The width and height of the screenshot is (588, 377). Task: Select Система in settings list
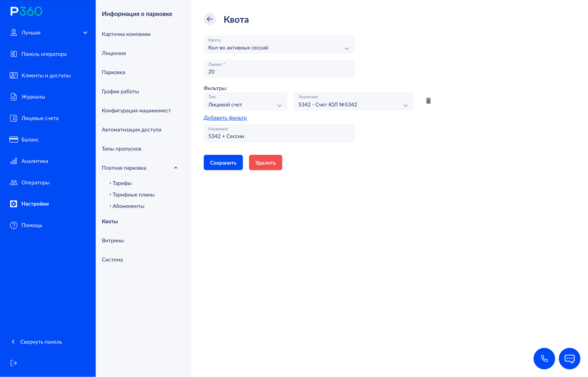pos(112,260)
